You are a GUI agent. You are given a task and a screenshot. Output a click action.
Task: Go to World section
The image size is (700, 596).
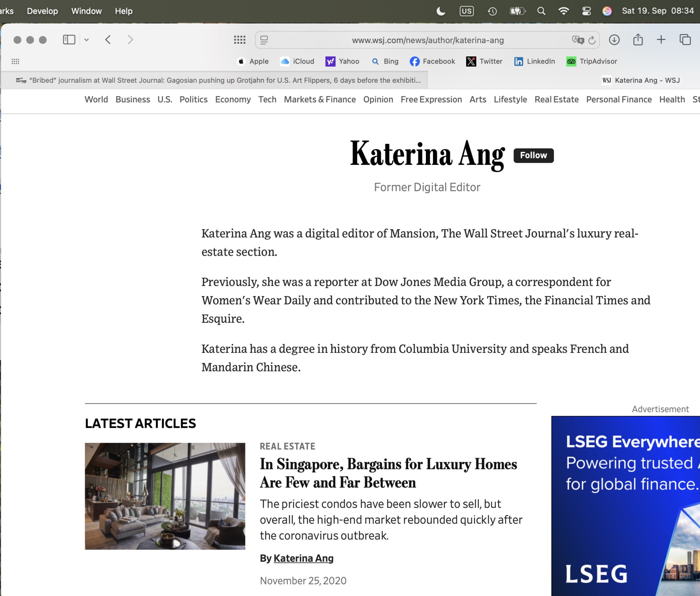(96, 100)
